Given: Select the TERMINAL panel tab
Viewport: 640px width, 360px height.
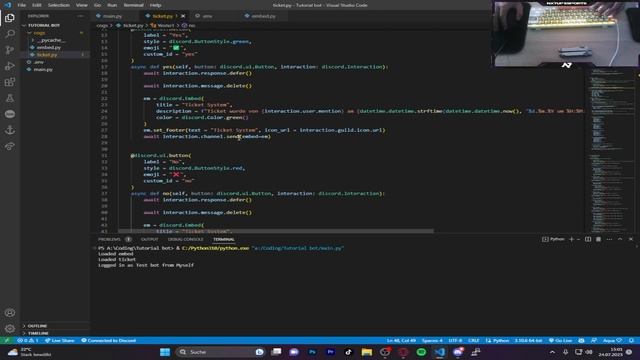Looking at the screenshot, I should [224, 239].
